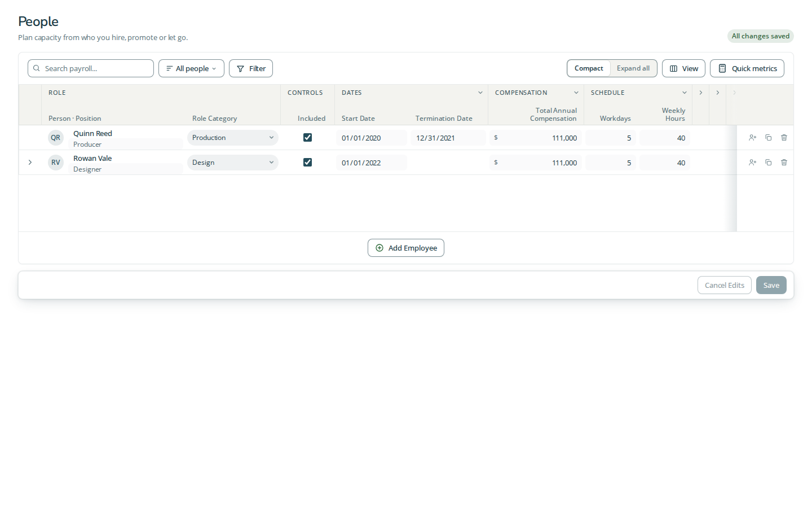812x508 pixels.
Task: Collapse the Compensation column group chevron
Action: click(x=576, y=93)
